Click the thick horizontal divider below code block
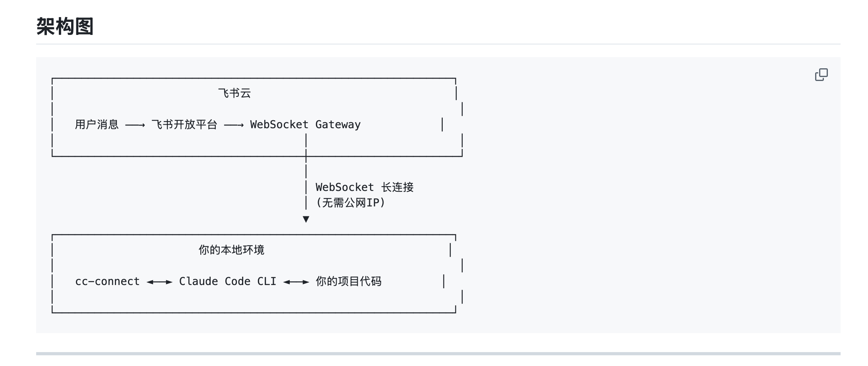This screenshot has height=366, width=868. pos(438,353)
